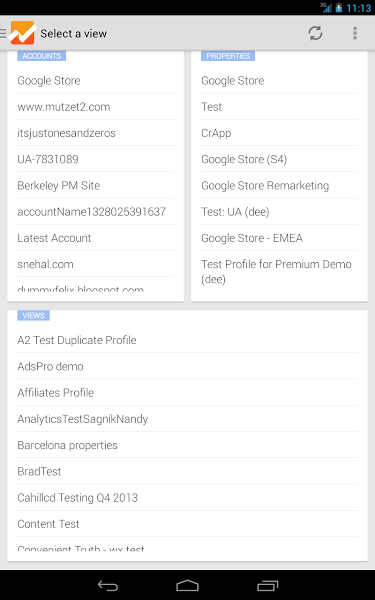
Task: Tap the VIEWS section header label
Action: (33, 315)
